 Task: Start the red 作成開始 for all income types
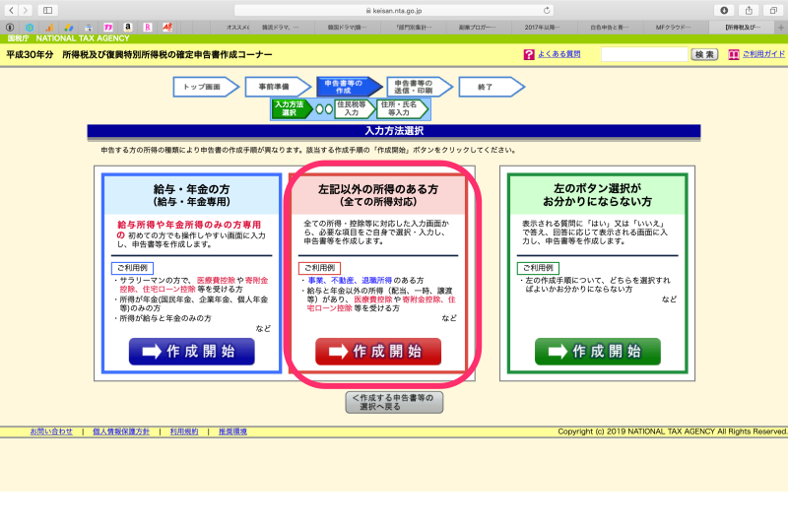coord(378,352)
